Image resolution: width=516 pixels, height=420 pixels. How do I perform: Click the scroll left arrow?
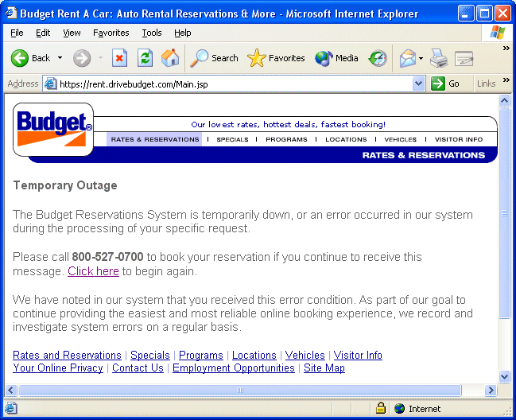11,390
